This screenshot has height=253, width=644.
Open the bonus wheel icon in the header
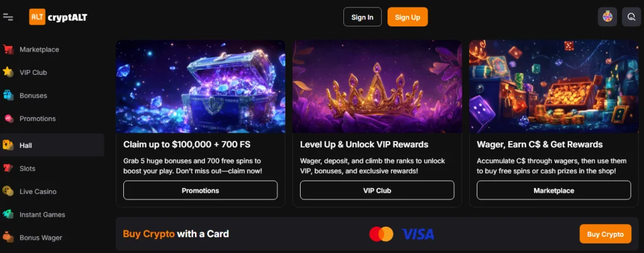coord(608,17)
